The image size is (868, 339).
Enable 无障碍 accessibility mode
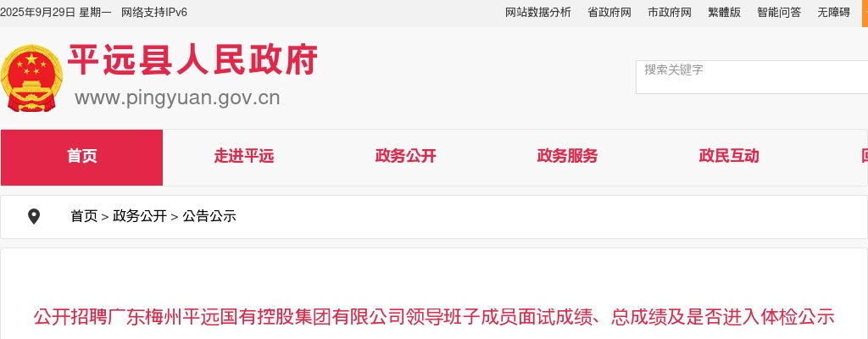[x=834, y=12]
